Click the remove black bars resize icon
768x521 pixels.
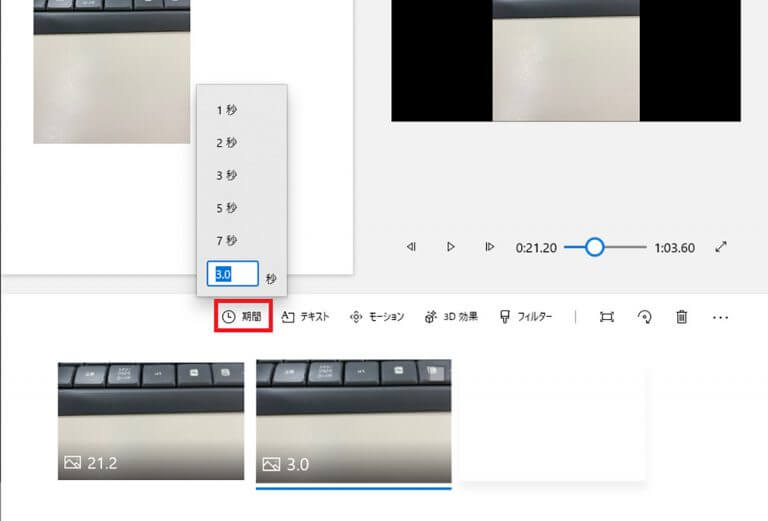pyautogui.click(x=607, y=317)
